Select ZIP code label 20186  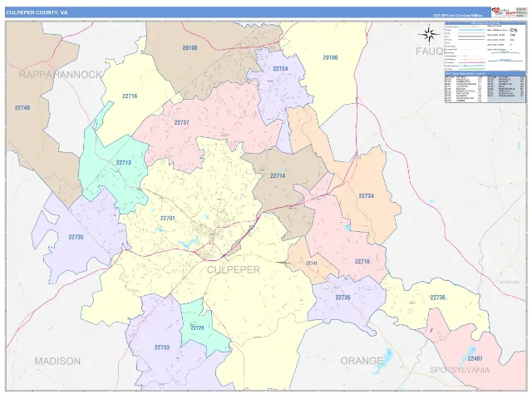pyautogui.click(x=330, y=57)
